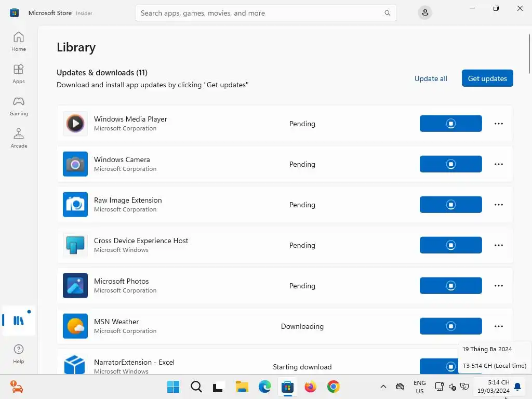Viewport: 532px width, 399px height.
Task: Expand the hidden system tray icons chevron
Action: [x=383, y=387]
